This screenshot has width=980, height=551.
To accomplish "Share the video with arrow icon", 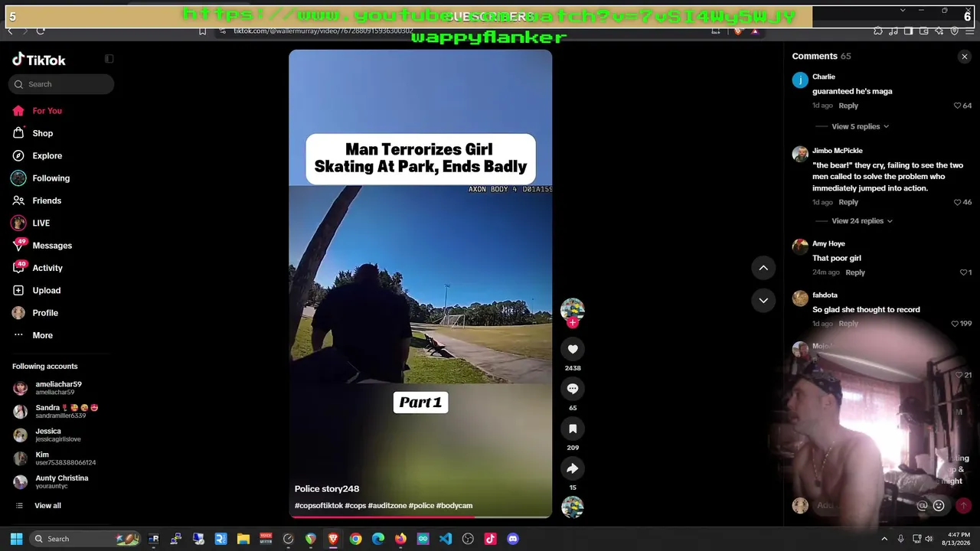I will tap(572, 468).
